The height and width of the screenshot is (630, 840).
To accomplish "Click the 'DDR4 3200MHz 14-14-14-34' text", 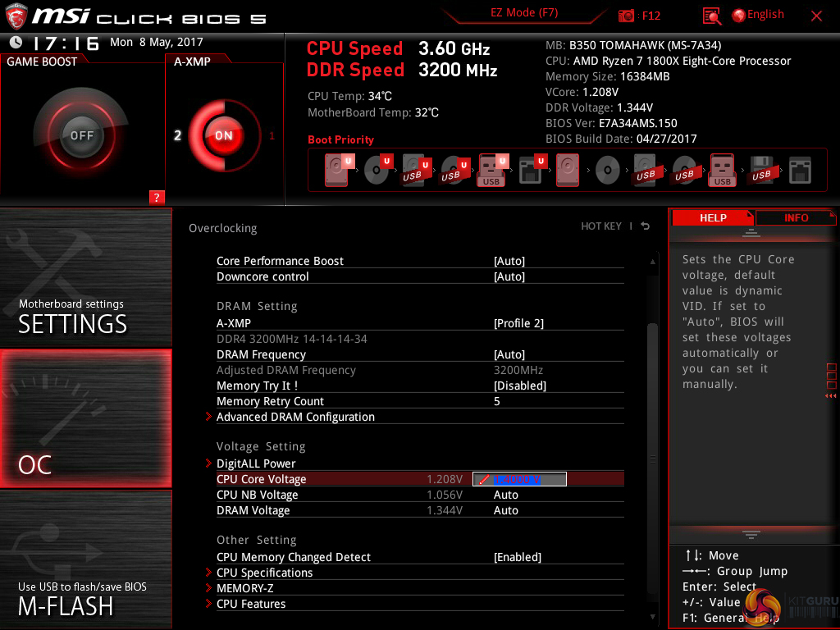I will click(x=291, y=339).
